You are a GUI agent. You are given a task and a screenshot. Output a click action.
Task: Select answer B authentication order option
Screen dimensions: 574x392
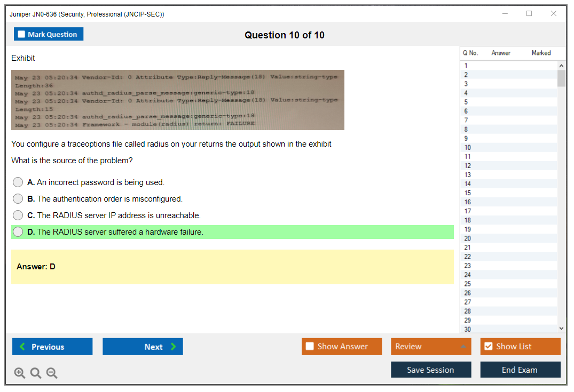[x=18, y=199]
